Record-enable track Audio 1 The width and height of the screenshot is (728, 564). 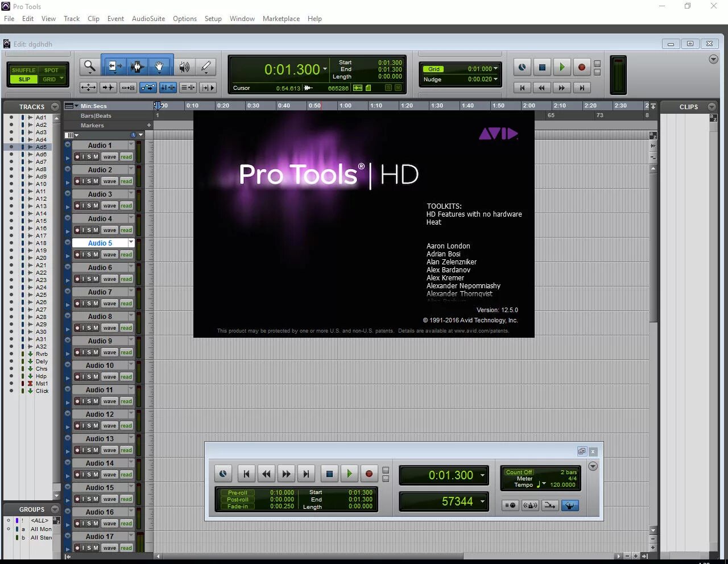[x=77, y=157]
